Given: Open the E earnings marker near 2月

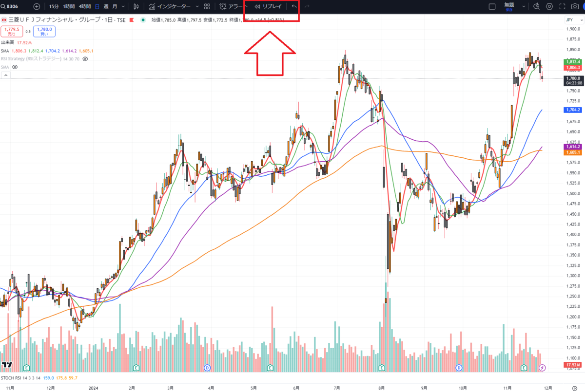Looking at the screenshot, I should pyautogui.click(x=136, y=367).
